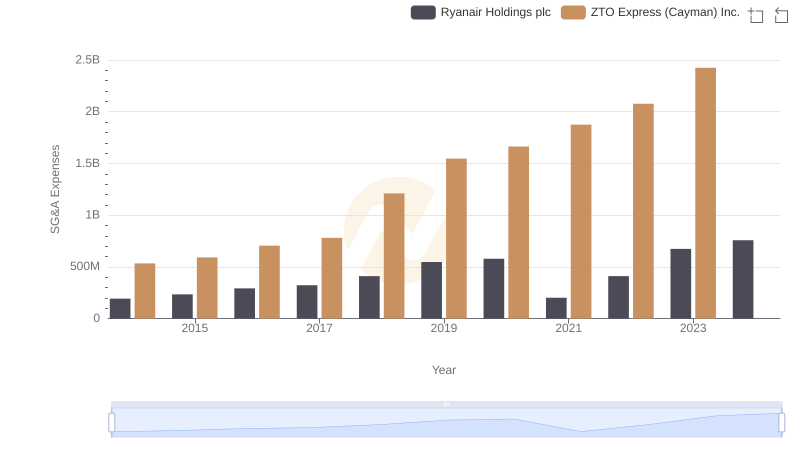Click the ZTO Express tan legend swatch
Image resolution: width=800 pixels, height=461 pixels.
pos(573,12)
